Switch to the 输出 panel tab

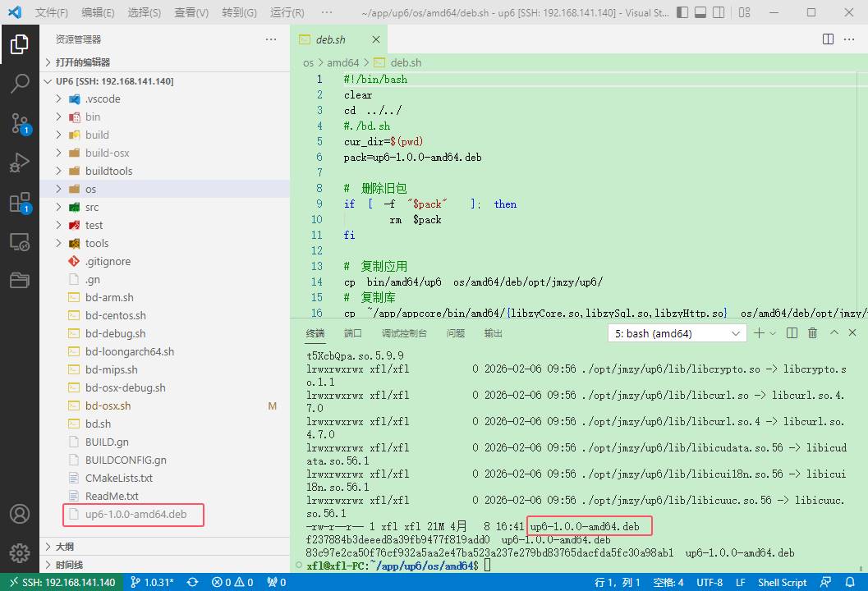(x=494, y=333)
